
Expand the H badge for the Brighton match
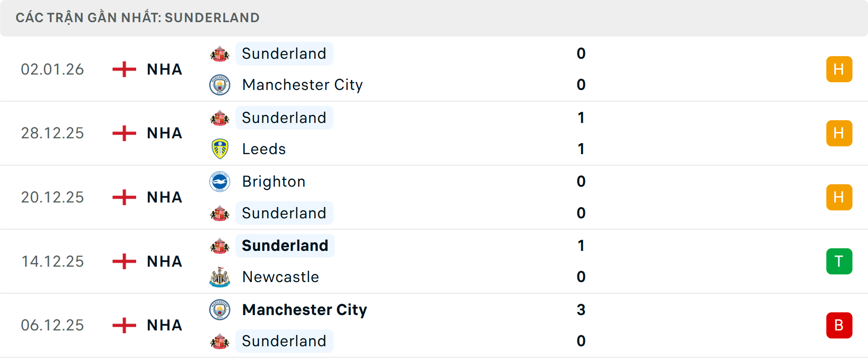click(840, 197)
